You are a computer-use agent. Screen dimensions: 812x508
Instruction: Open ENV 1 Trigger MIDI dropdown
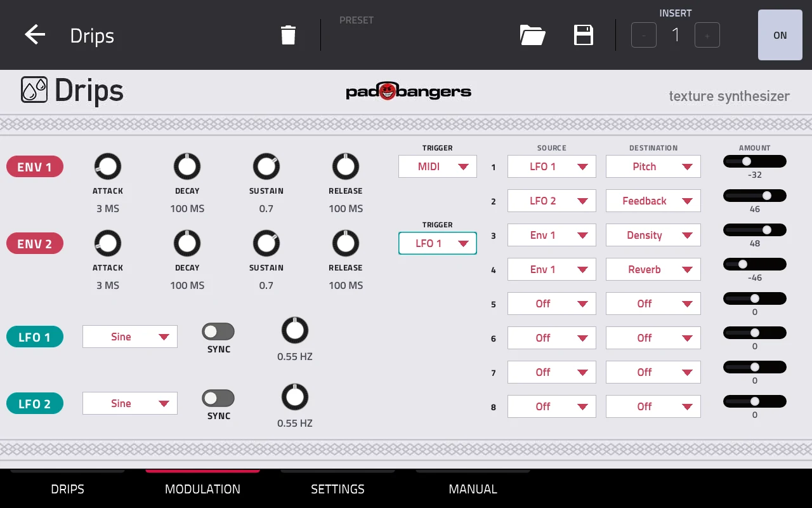click(438, 166)
